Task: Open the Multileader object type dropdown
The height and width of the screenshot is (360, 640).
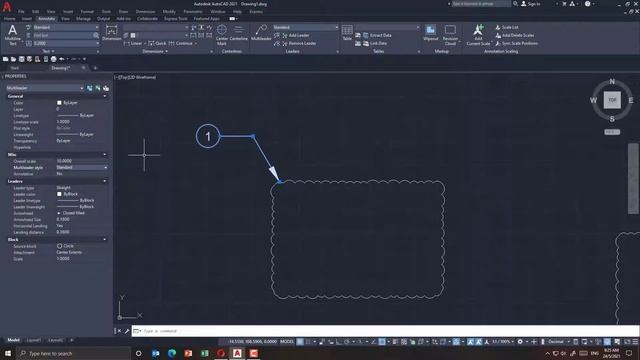Action: [44, 88]
